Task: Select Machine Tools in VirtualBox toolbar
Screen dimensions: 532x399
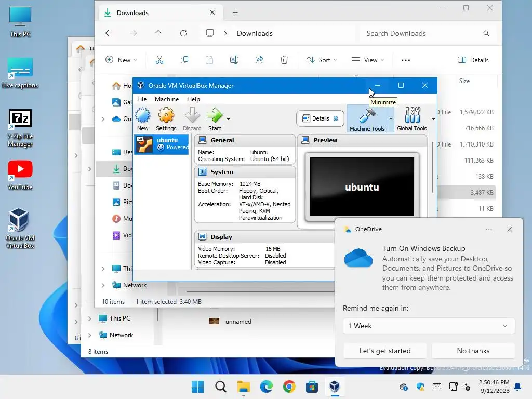Action: (x=367, y=119)
